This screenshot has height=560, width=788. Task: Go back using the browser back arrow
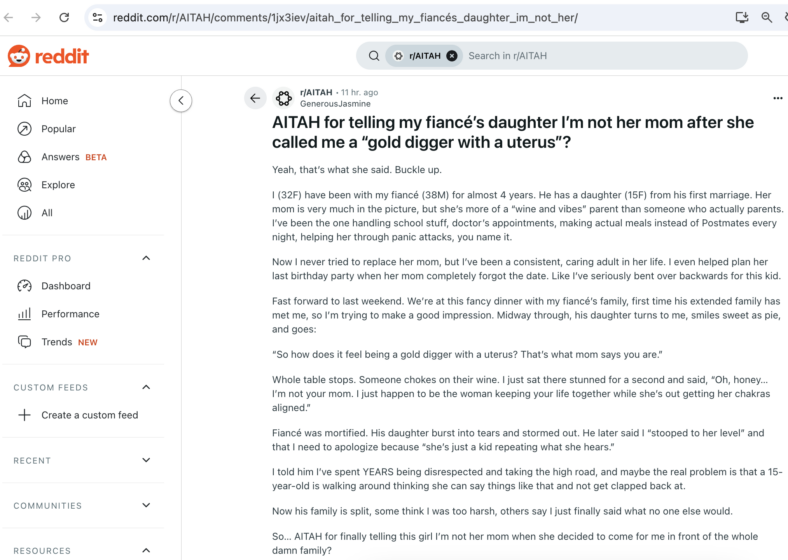click(x=9, y=18)
